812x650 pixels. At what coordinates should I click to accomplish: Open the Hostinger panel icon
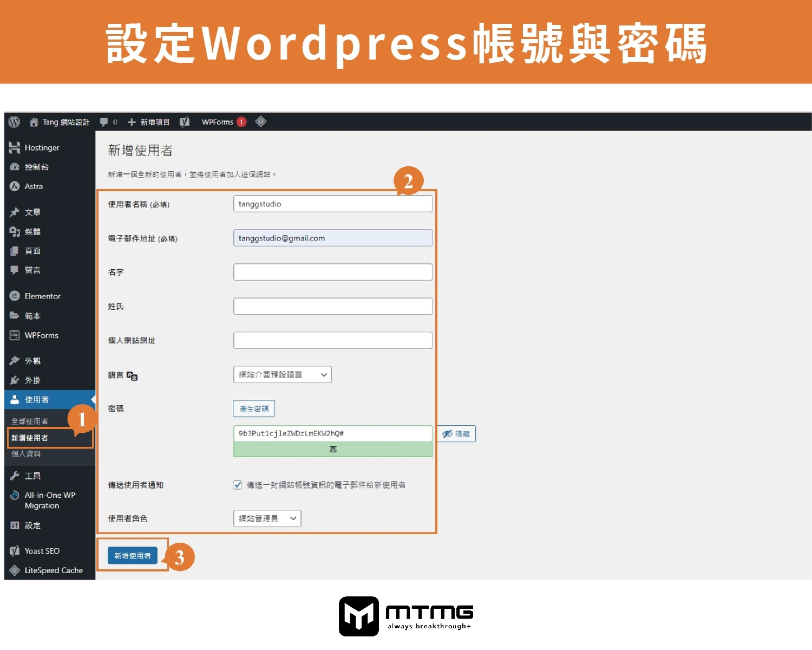point(15,147)
